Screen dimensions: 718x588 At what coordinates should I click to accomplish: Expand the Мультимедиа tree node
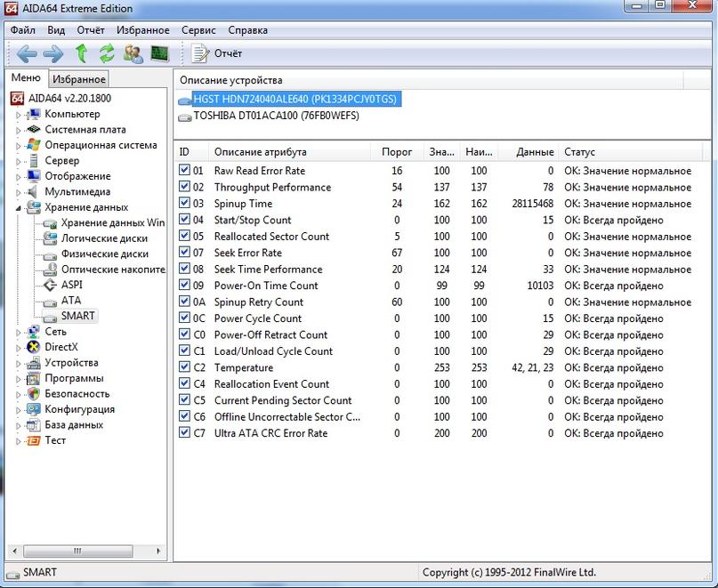point(19,193)
